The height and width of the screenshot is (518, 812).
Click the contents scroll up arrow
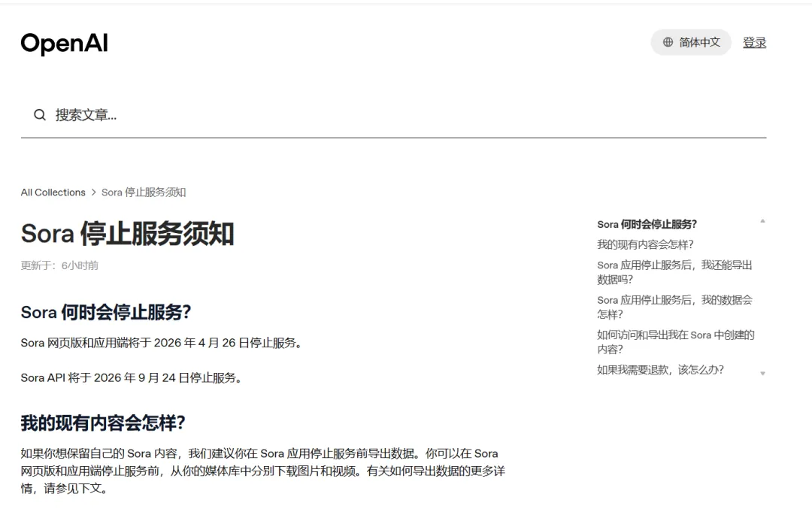click(x=762, y=221)
